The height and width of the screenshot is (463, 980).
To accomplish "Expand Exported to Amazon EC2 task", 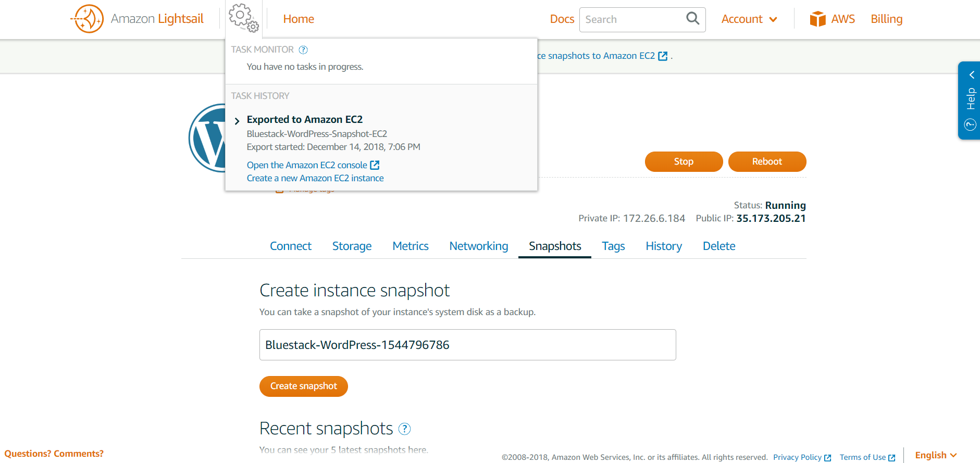I will 237,121.
